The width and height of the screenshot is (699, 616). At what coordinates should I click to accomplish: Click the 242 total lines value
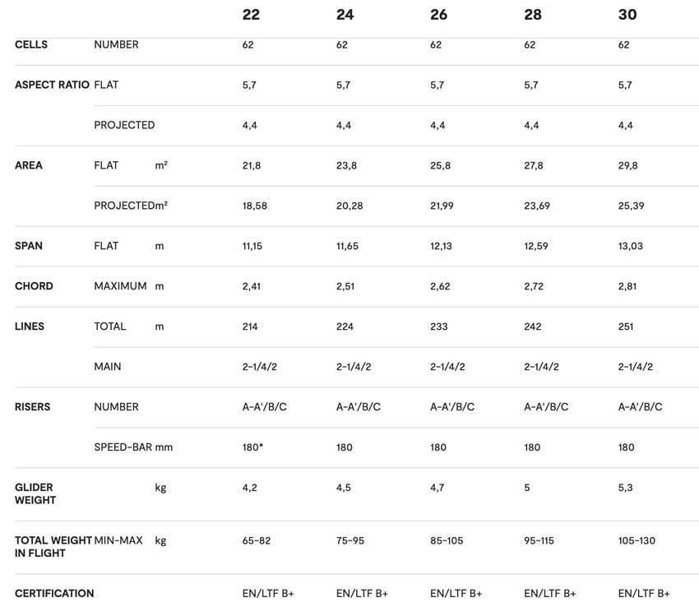(533, 327)
